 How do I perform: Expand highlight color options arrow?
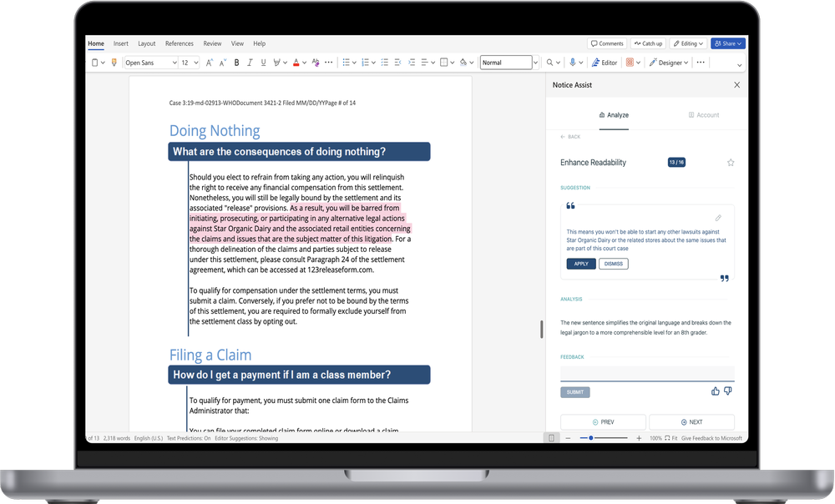[286, 63]
